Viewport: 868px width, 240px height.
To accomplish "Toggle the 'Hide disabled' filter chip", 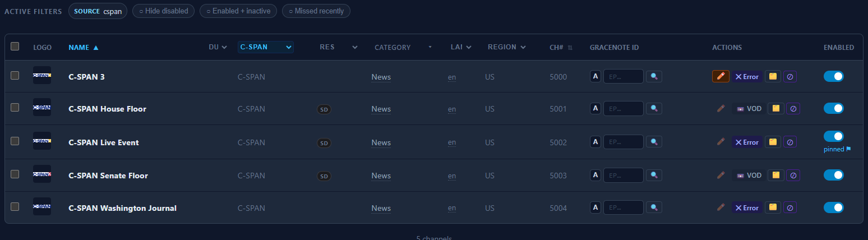I will tap(164, 11).
